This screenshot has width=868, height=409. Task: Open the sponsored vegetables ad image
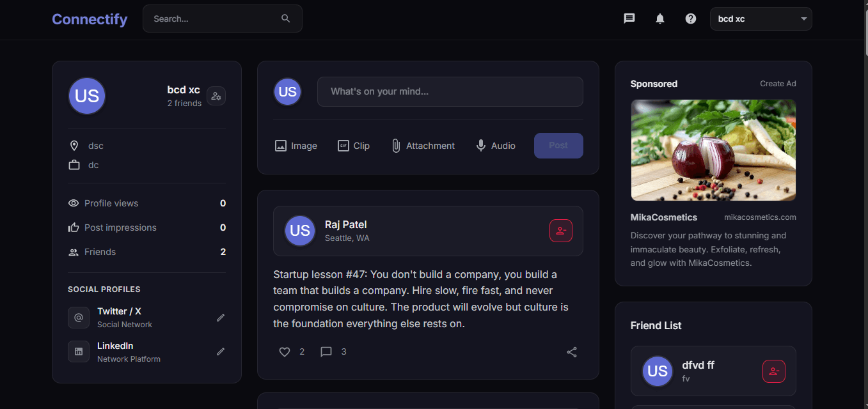[x=713, y=150]
